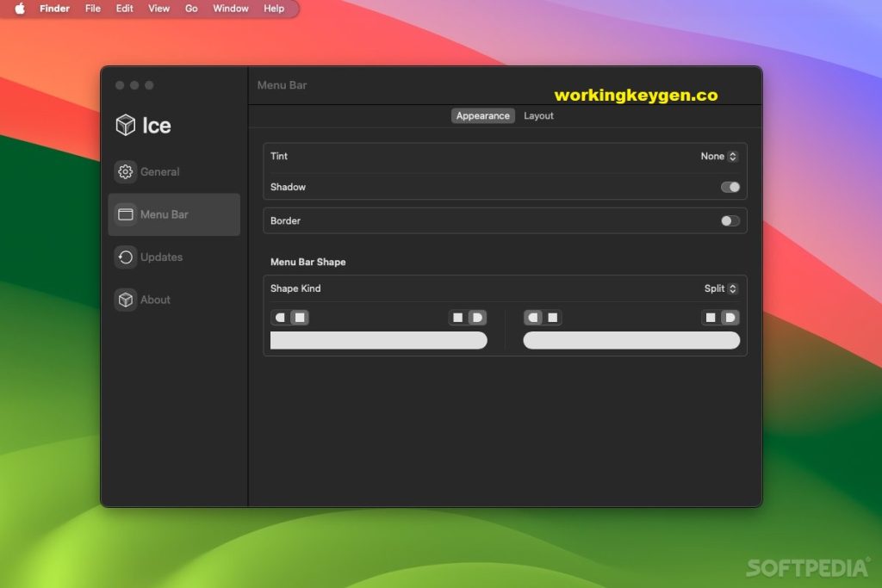Viewport: 882px width, 588px height.
Task: Open the About cube icon
Action: (x=126, y=300)
